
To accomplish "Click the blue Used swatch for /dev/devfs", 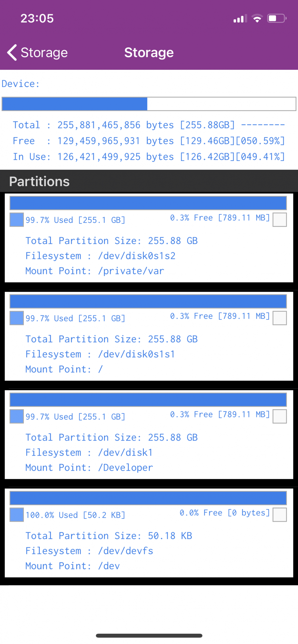I will point(17,515).
